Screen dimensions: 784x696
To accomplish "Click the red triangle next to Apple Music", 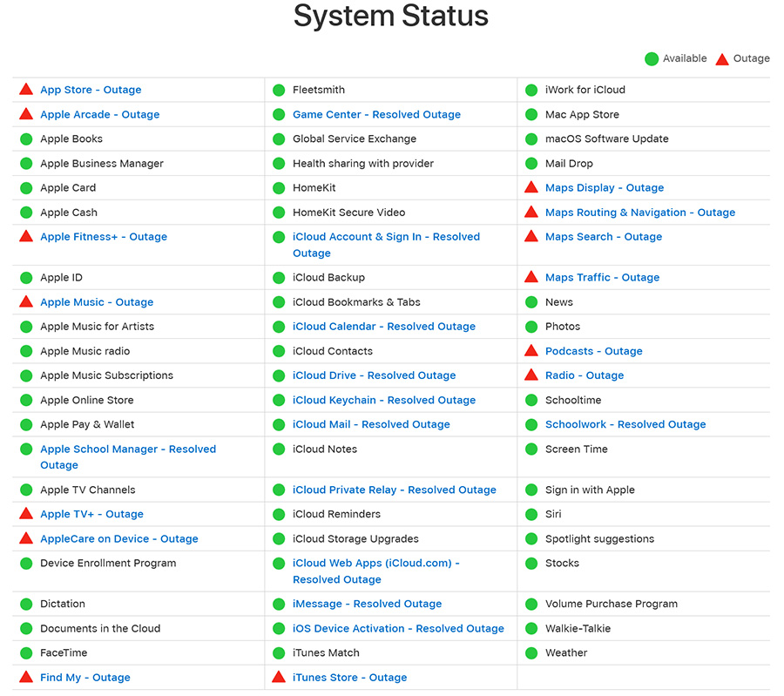I will [x=26, y=302].
